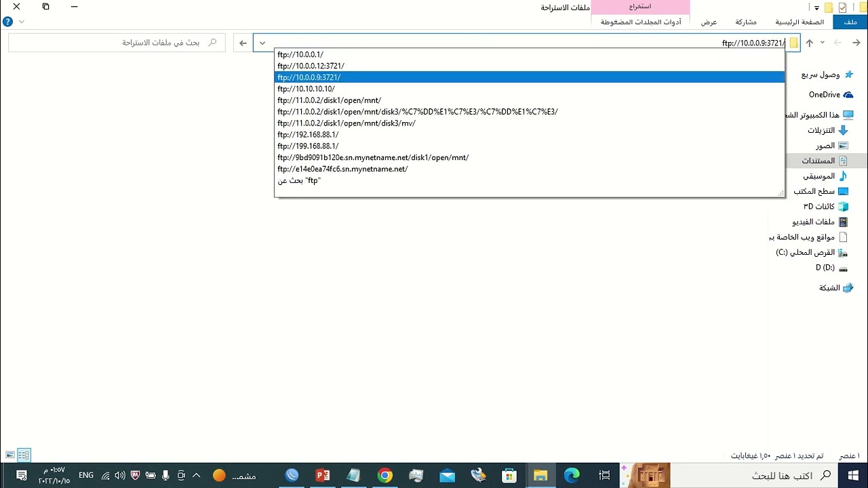Open Explorer help with the question mark
The height and width of the screenshot is (488, 868).
pyautogui.click(x=8, y=22)
